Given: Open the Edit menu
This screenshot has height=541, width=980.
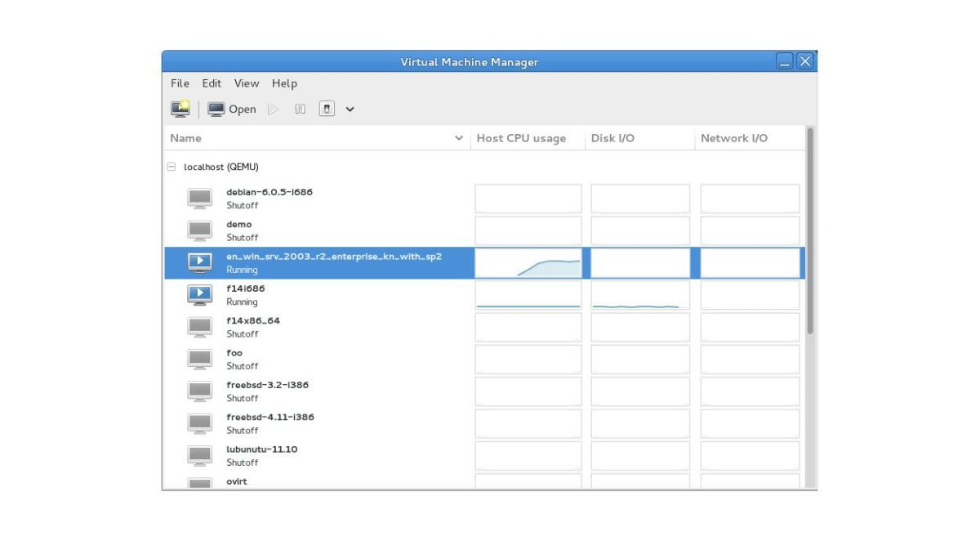Looking at the screenshot, I should tap(211, 83).
